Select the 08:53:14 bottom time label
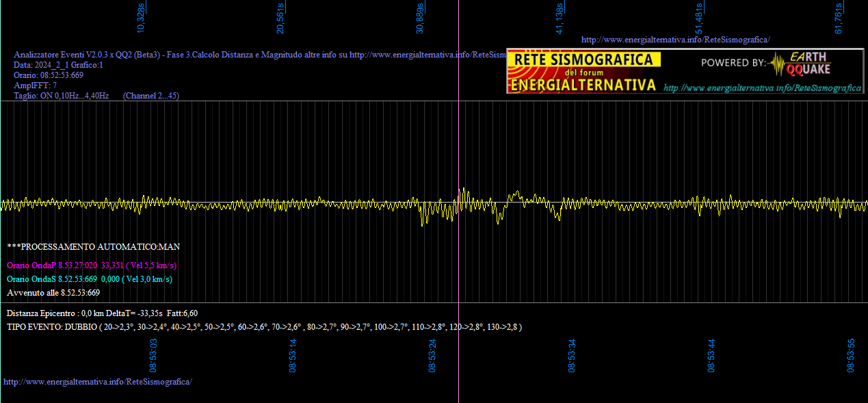This screenshot has height=403, width=868. pyautogui.click(x=293, y=355)
